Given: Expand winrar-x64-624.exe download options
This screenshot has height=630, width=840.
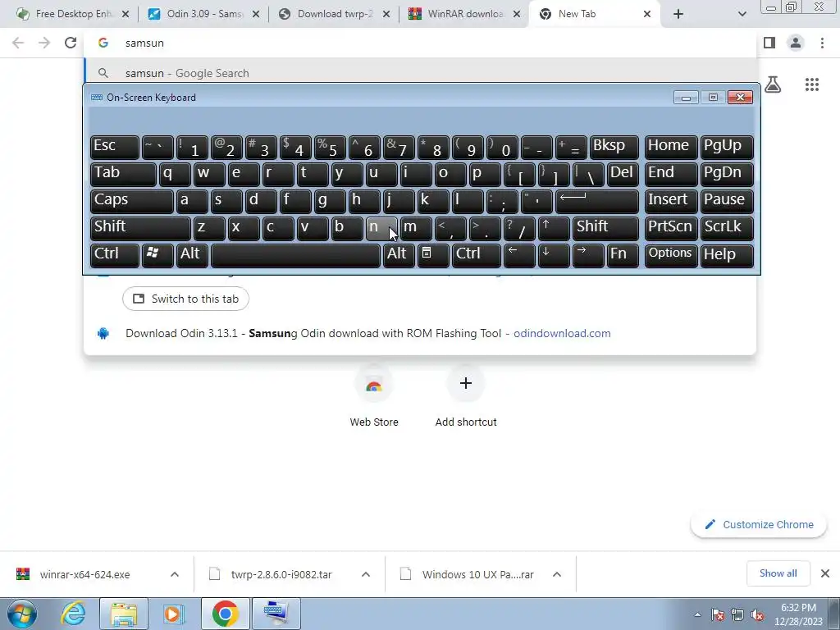Looking at the screenshot, I should pyautogui.click(x=174, y=574).
